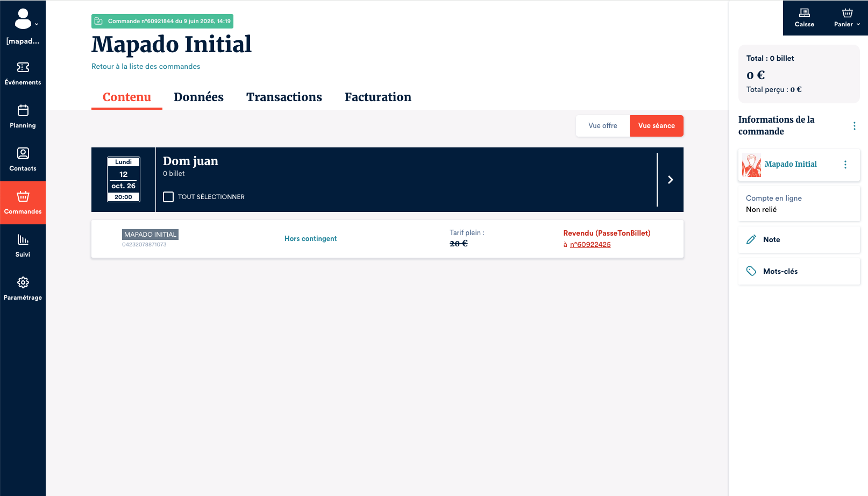Switch to Vue offre
The image size is (868, 496).
coord(603,126)
